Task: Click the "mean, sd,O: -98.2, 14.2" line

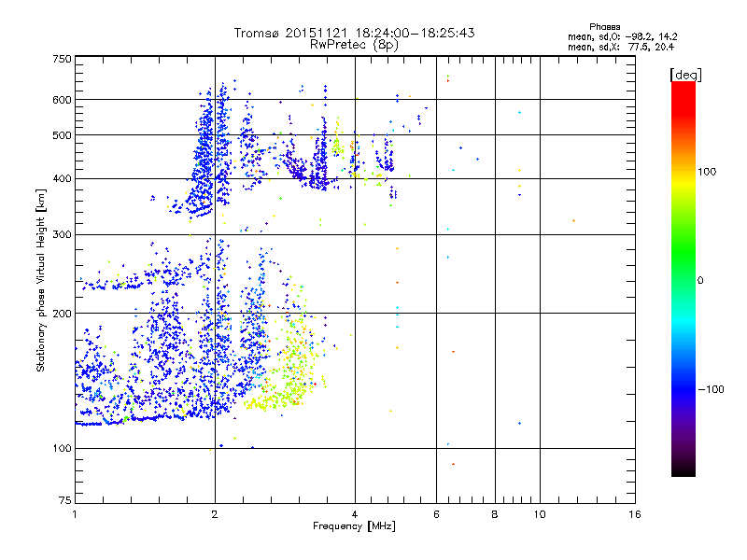Action: pyautogui.click(x=623, y=36)
